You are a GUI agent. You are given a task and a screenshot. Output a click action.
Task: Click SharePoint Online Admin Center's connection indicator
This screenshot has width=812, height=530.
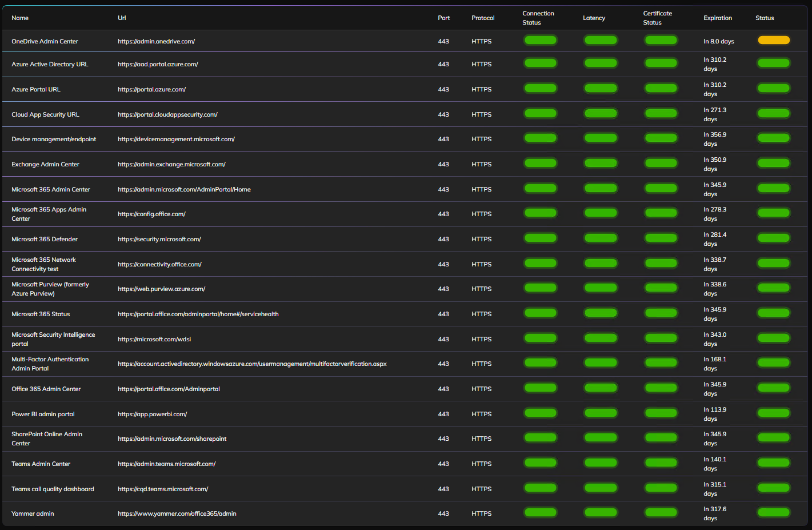click(541, 437)
